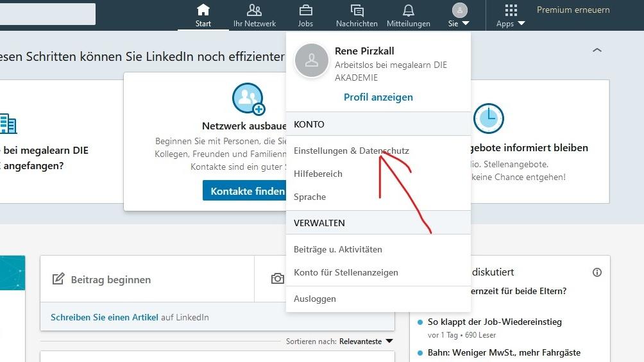Open news item So klappt der Job-Wiedereinstieg
Image resolution: width=644 pixels, height=362 pixels.
(495, 322)
